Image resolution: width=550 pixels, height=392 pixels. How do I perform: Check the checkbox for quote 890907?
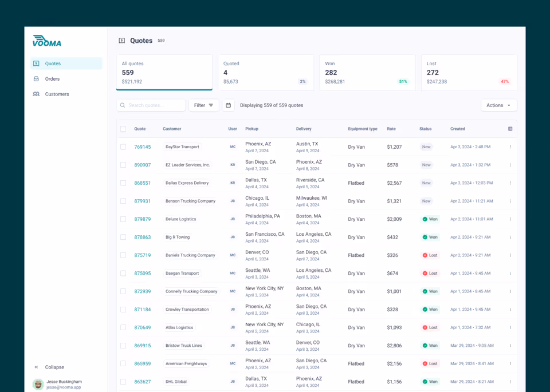tap(123, 165)
